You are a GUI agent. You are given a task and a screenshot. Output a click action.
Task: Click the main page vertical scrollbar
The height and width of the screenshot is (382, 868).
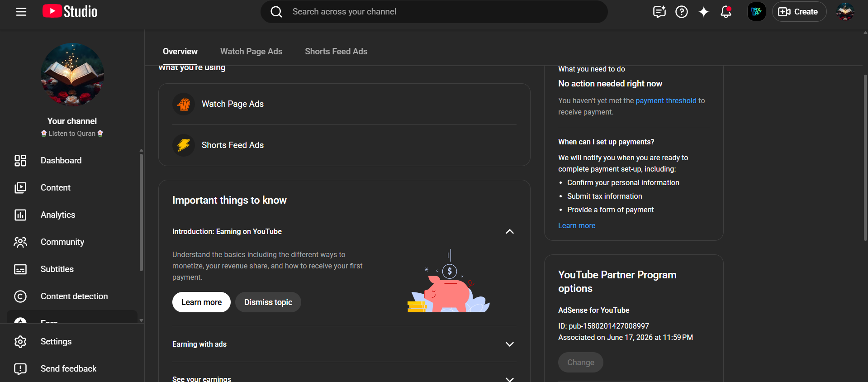point(865,158)
